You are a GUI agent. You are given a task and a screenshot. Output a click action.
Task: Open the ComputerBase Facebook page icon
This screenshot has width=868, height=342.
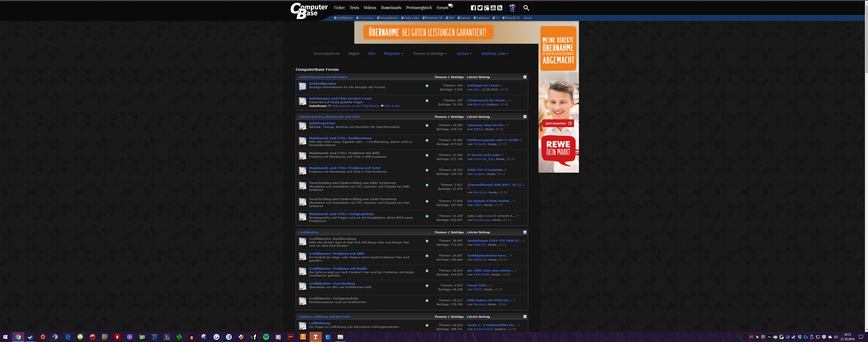(473, 8)
